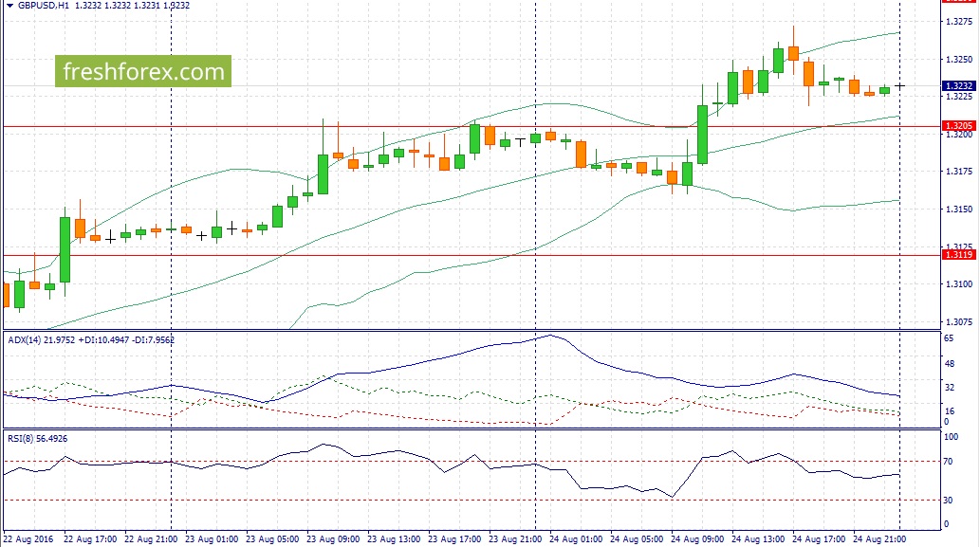Click the 1.3100 price scale value
This screenshot has height=547, width=980.
(959, 284)
